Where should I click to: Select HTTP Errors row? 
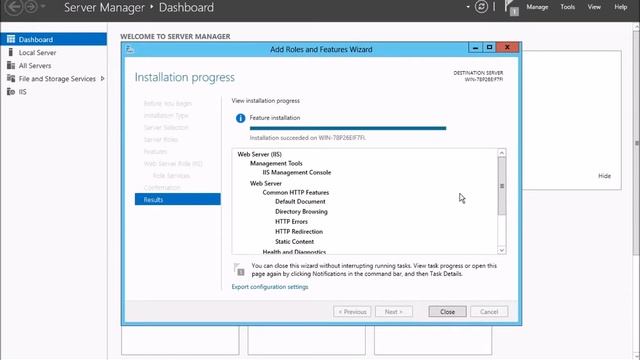click(291, 221)
